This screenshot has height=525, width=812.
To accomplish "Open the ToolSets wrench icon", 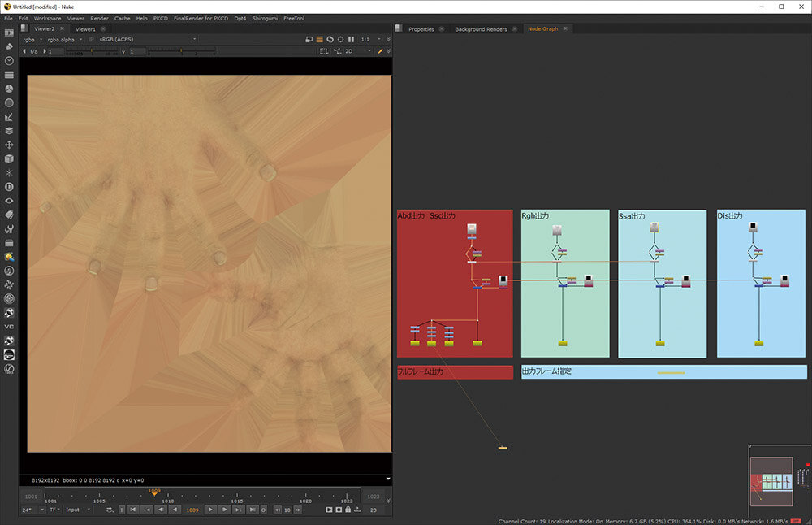I will (9, 228).
